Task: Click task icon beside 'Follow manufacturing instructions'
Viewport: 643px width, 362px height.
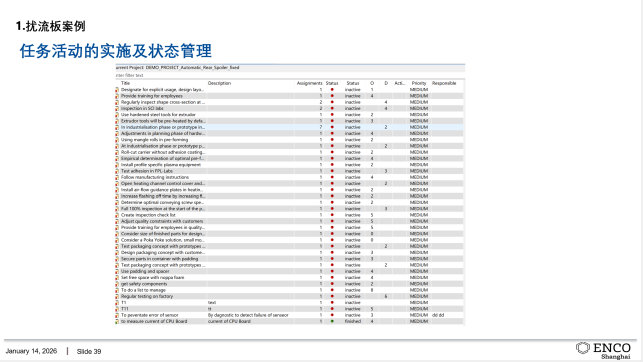Action: [117, 178]
